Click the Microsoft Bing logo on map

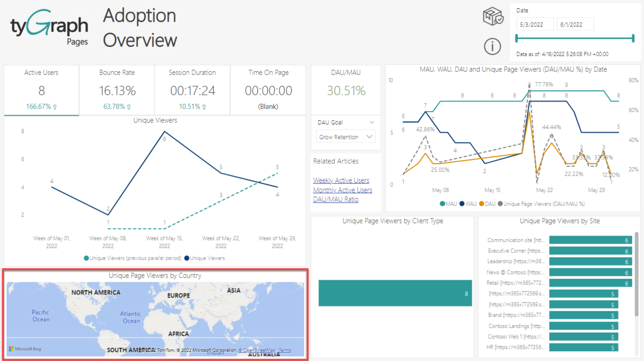click(x=25, y=349)
